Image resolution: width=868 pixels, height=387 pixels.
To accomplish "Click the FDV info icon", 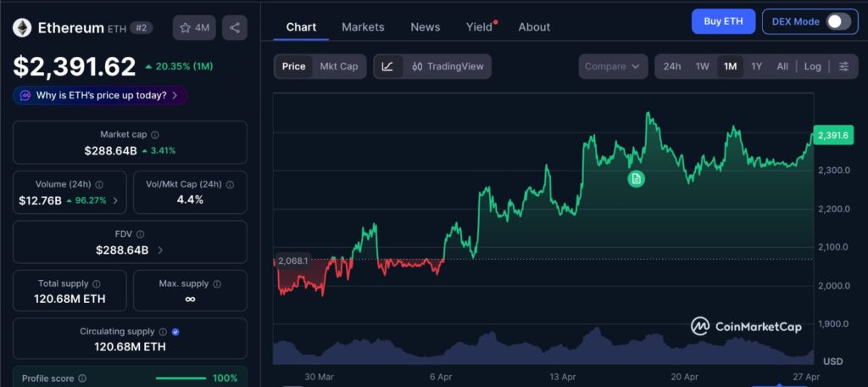I will (141, 234).
